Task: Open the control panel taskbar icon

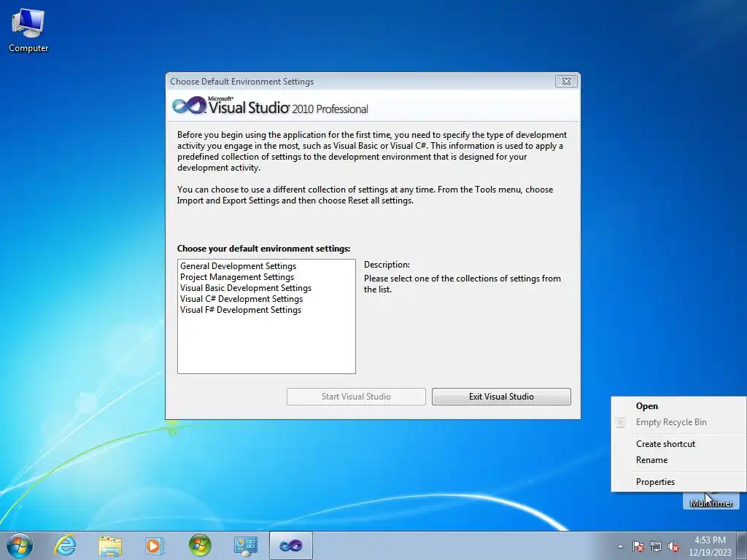Action: point(245,545)
